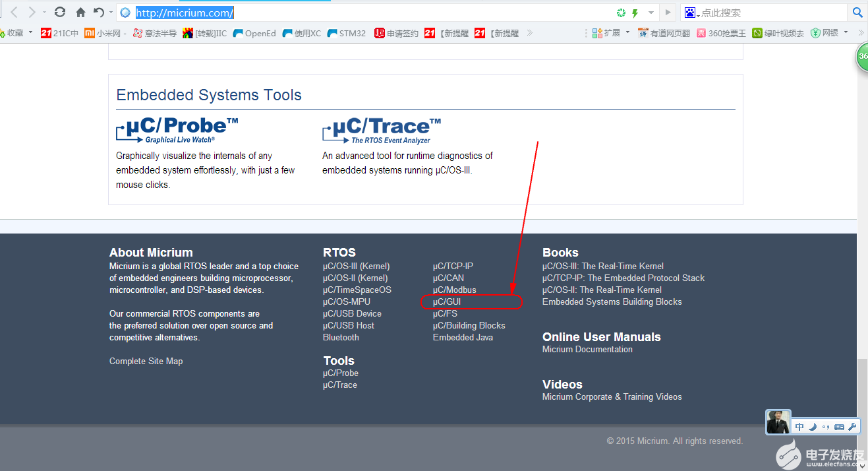Click the green compatibility mode icon in address bar

621,13
